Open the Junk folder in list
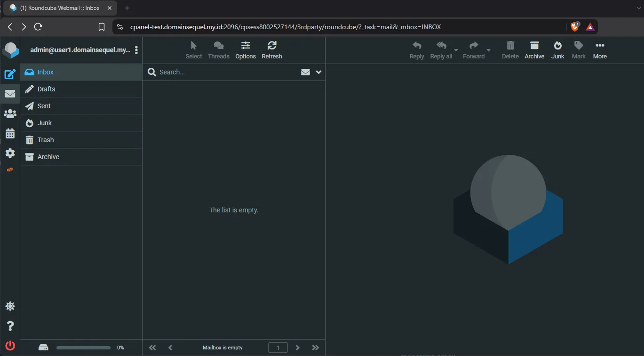Screen dimensions: 644x356 tap(81, 123)
